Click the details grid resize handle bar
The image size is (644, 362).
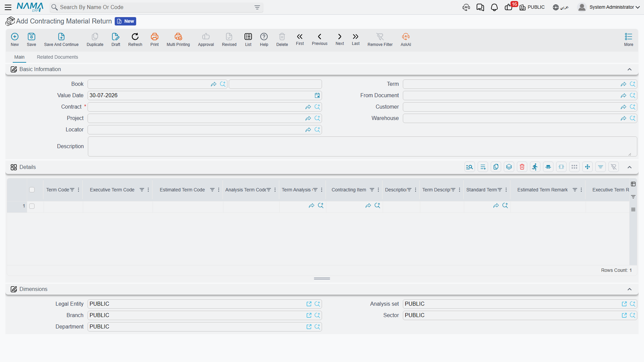pyautogui.click(x=322, y=279)
